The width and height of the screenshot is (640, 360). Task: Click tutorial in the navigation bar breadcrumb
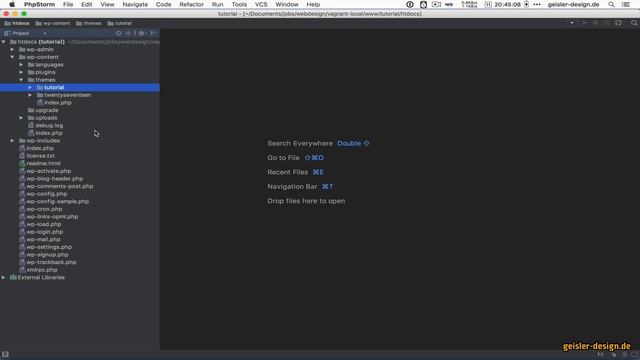point(119,23)
